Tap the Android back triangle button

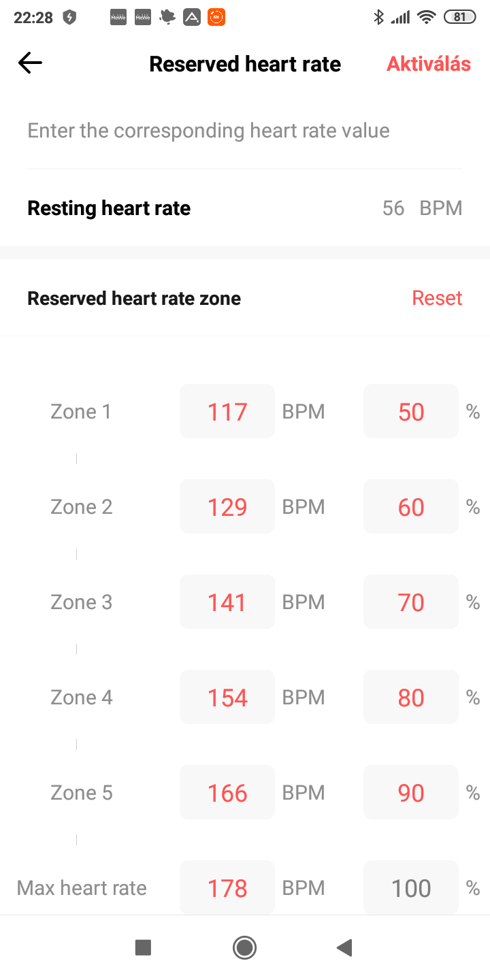click(344, 947)
